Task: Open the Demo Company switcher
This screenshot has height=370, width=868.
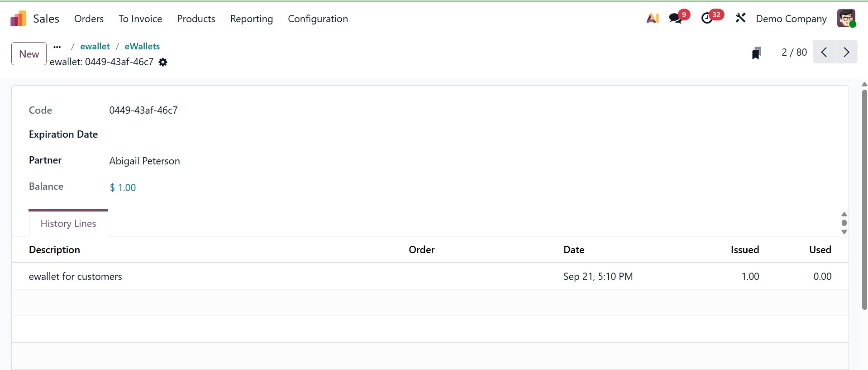Action: click(792, 19)
